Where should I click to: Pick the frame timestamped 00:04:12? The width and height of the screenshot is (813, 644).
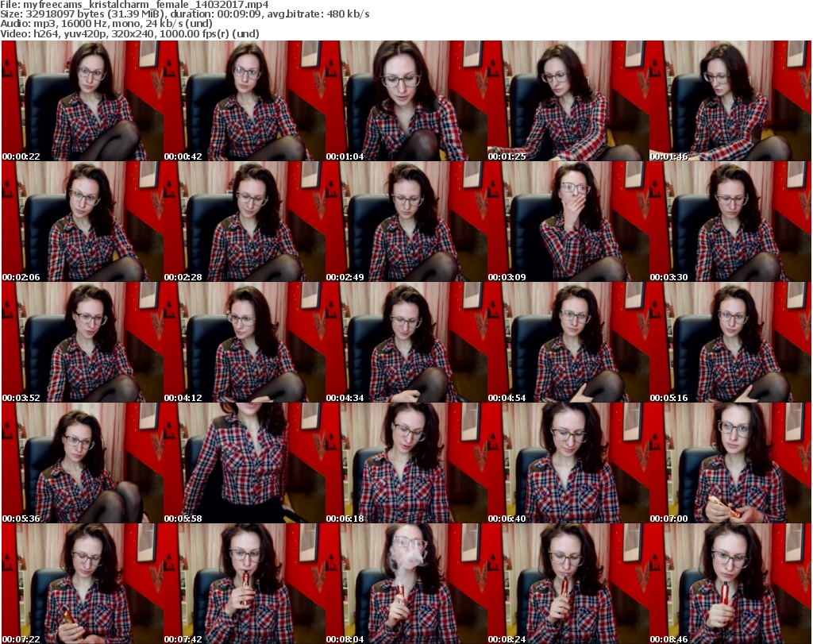(245, 342)
